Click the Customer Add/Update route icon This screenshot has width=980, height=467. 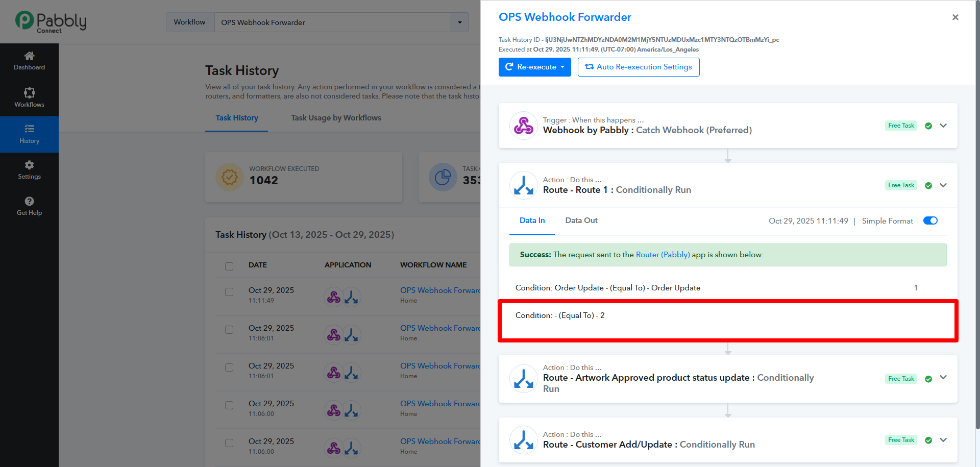(x=524, y=440)
